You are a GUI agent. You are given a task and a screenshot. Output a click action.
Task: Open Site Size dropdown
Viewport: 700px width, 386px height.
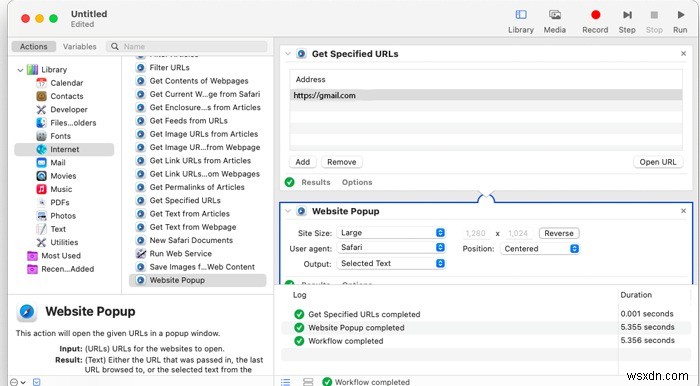[391, 233]
